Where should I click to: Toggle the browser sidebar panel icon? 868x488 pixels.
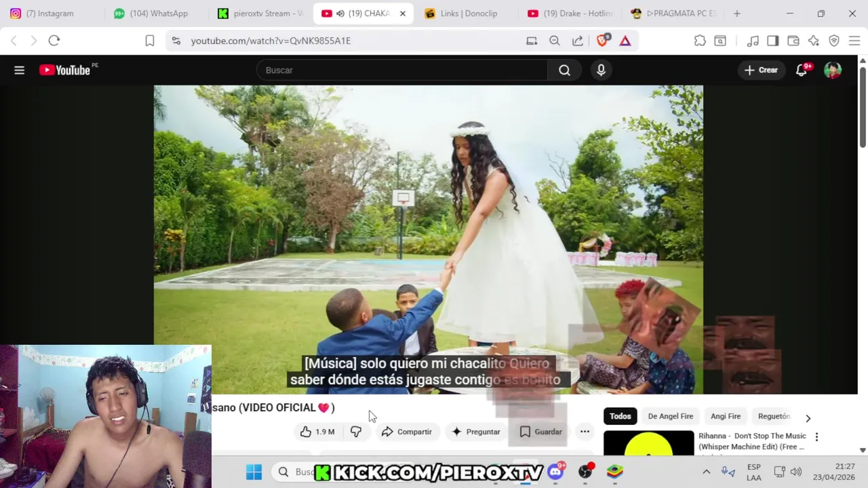click(773, 41)
